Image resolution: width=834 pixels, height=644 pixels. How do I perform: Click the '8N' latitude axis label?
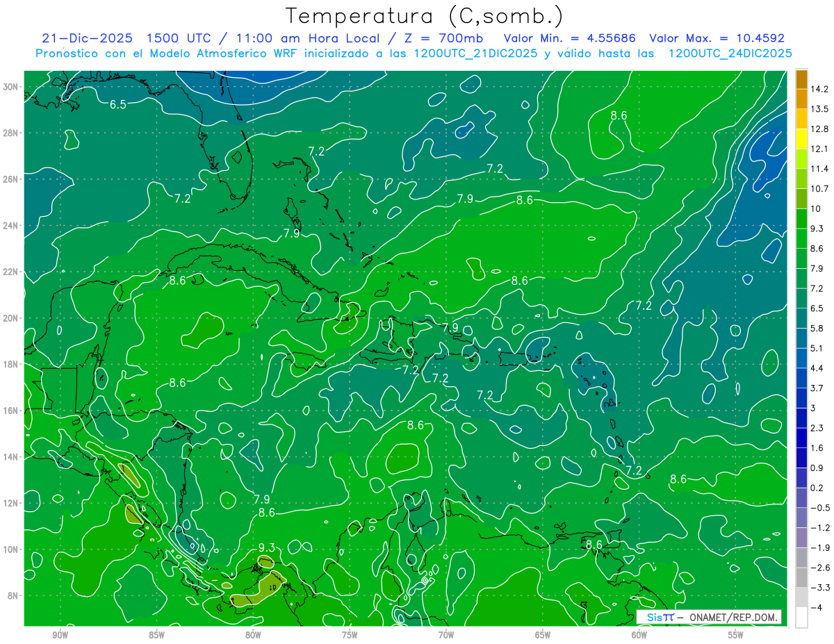tap(14, 595)
